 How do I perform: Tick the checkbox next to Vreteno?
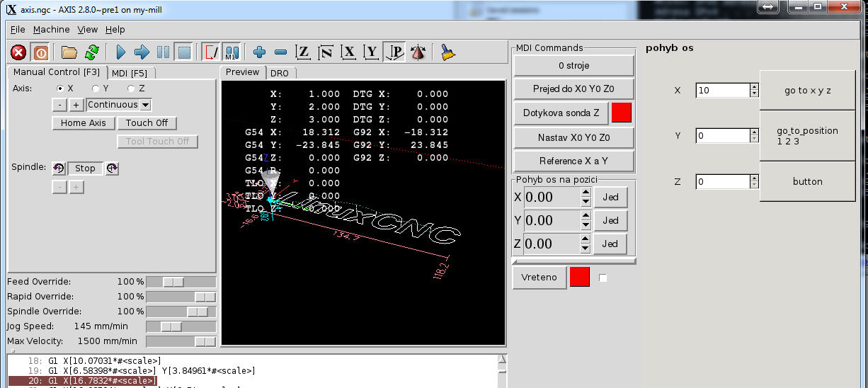[603, 278]
